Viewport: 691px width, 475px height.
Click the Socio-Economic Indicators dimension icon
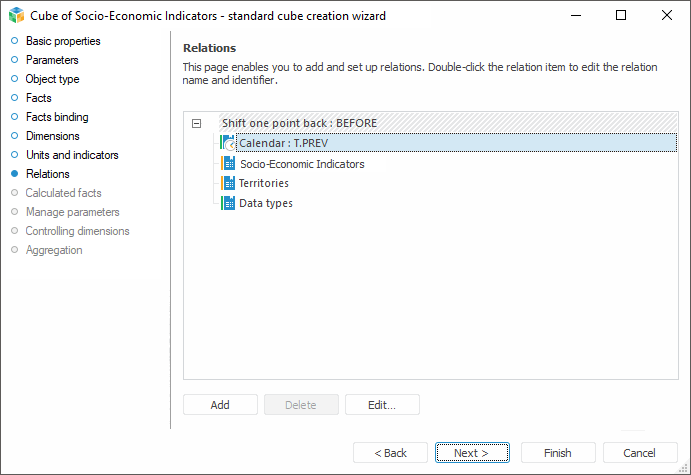[228, 164]
